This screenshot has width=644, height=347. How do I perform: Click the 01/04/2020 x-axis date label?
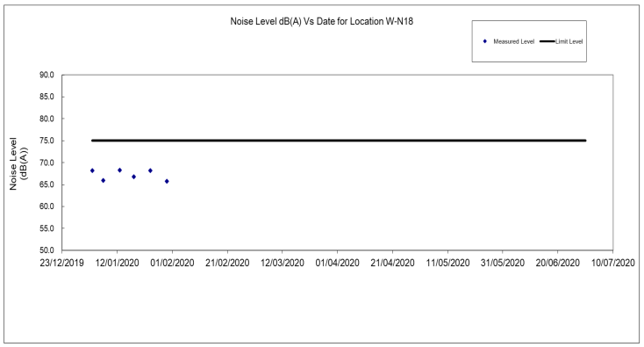point(337,264)
